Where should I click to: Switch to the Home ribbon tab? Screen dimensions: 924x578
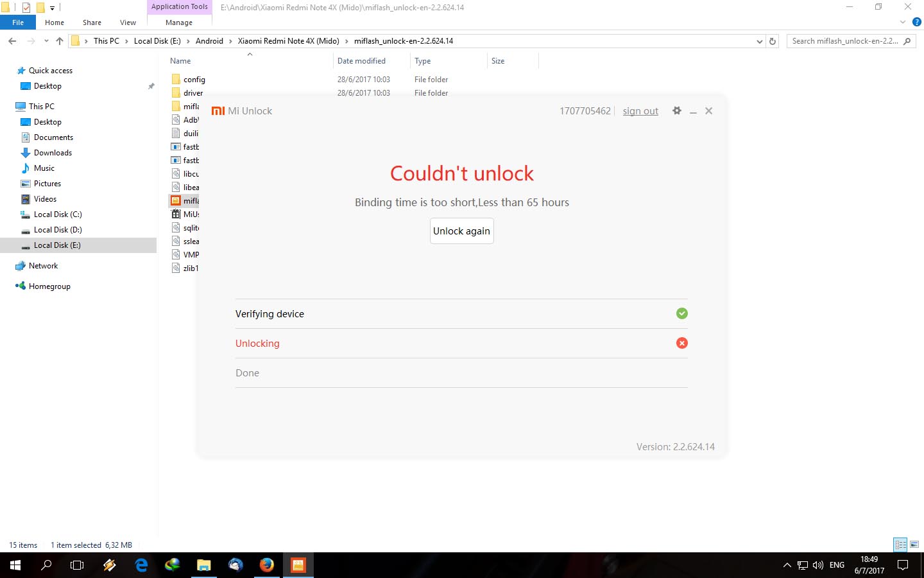pyautogui.click(x=55, y=22)
